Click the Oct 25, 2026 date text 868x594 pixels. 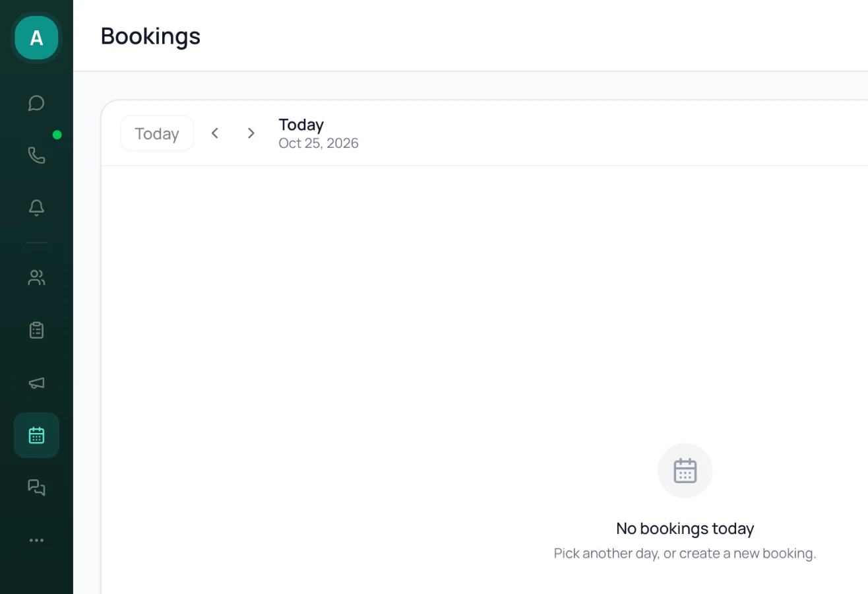[319, 143]
